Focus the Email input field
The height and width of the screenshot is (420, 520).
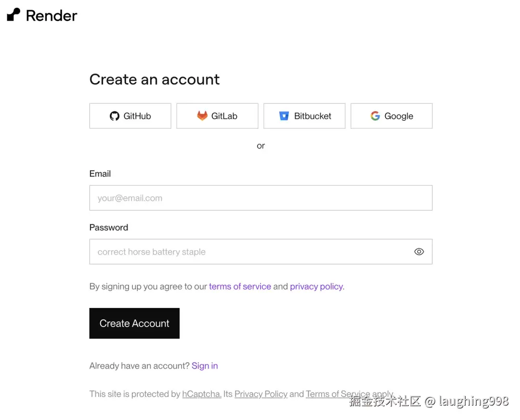[x=261, y=198]
